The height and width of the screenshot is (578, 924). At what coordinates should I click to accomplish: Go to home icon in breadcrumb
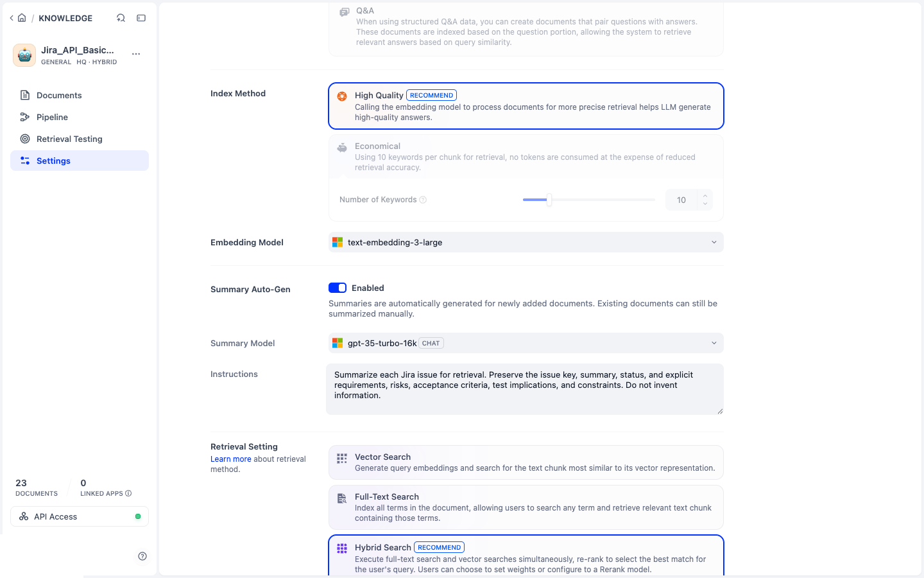click(x=22, y=18)
